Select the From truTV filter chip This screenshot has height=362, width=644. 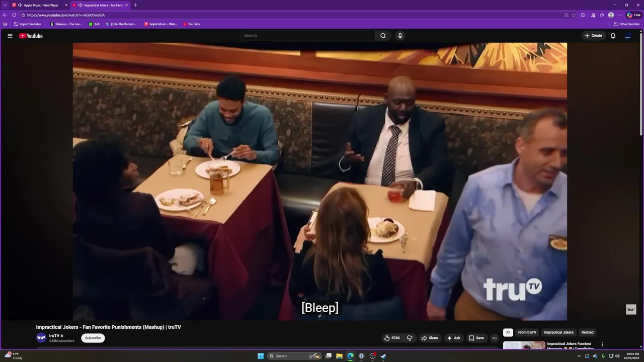click(527, 332)
